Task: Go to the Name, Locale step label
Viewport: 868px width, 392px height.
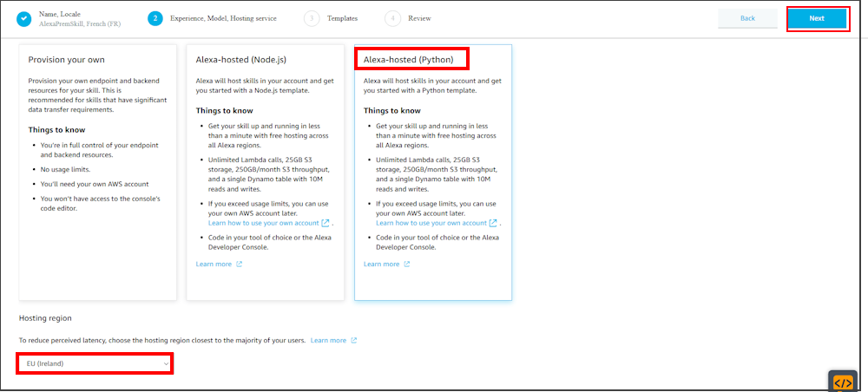Action: click(62, 14)
